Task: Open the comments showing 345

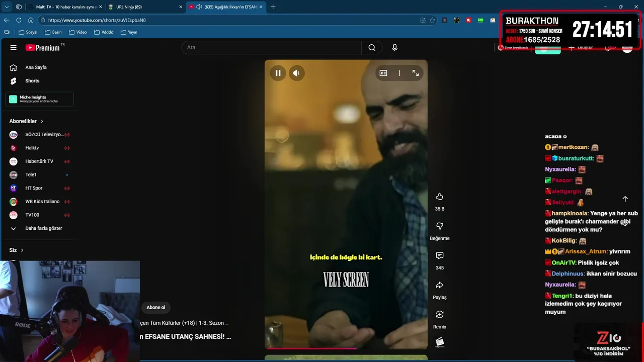Action: 440,255
